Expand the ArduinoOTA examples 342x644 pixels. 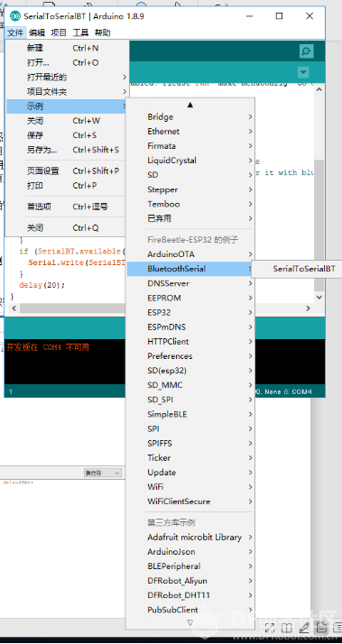(190, 254)
